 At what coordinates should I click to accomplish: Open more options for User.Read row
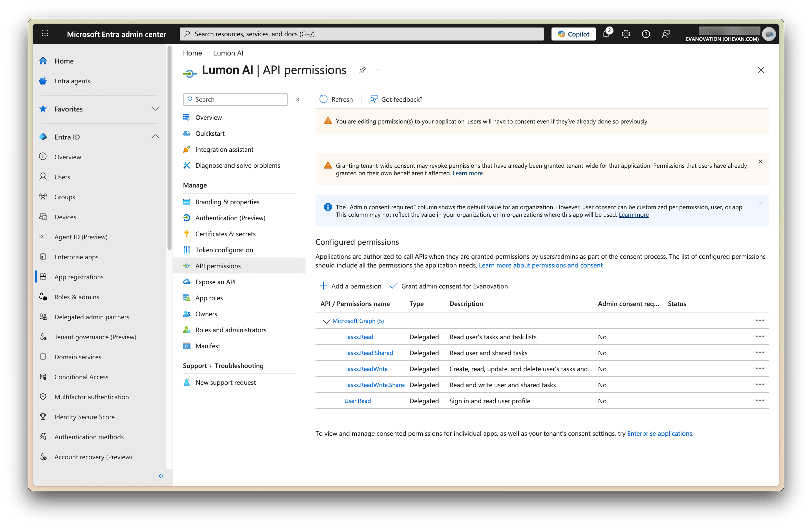click(760, 400)
